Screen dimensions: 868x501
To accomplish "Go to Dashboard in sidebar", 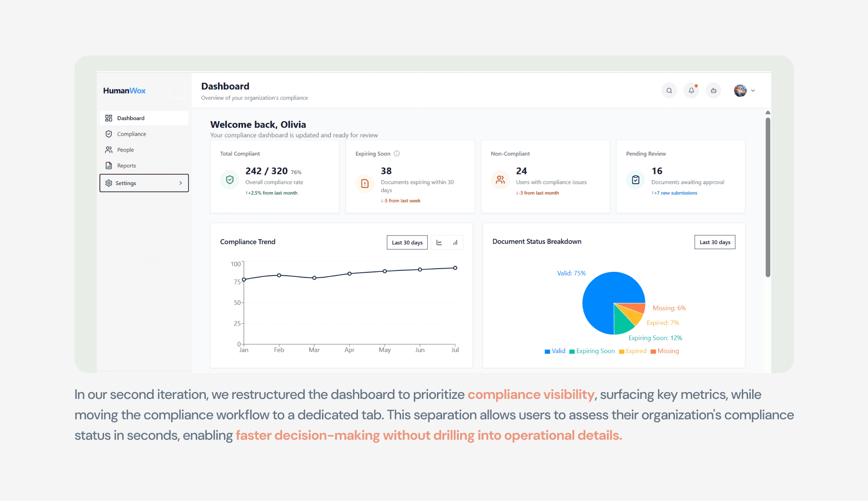I will pos(144,118).
